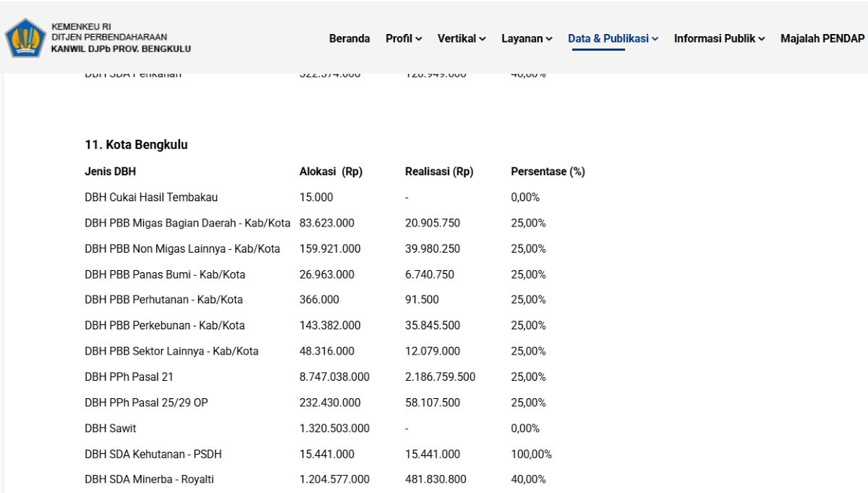This screenshot has width=868, height=493.
Task: Click the DBH SDA Kehutanan - PSDH 100,00% cell
Action: [531, 454]
